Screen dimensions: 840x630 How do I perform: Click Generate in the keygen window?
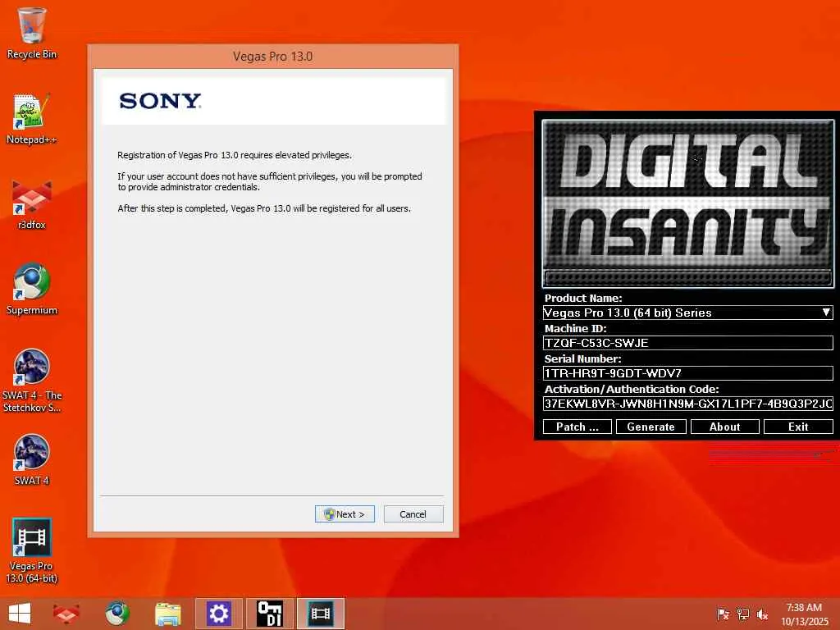click(651, 427)
